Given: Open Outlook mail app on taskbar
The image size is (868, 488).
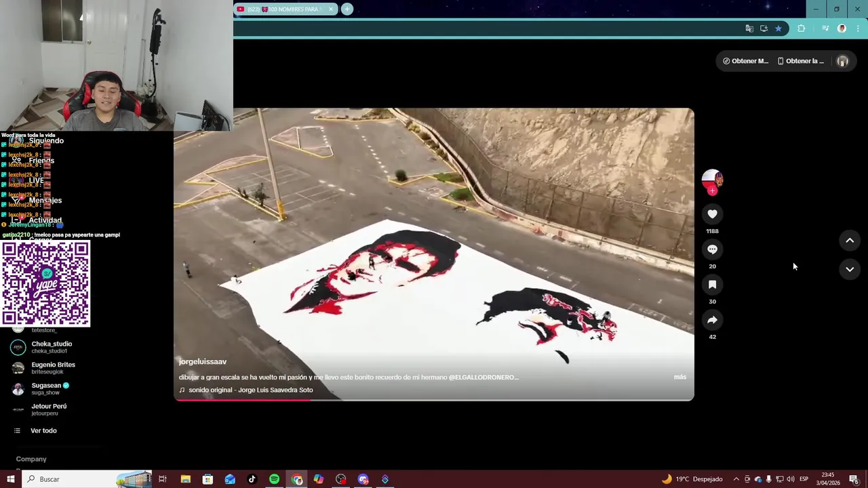Looking at the screenshot, I should [x=230, y=479].
